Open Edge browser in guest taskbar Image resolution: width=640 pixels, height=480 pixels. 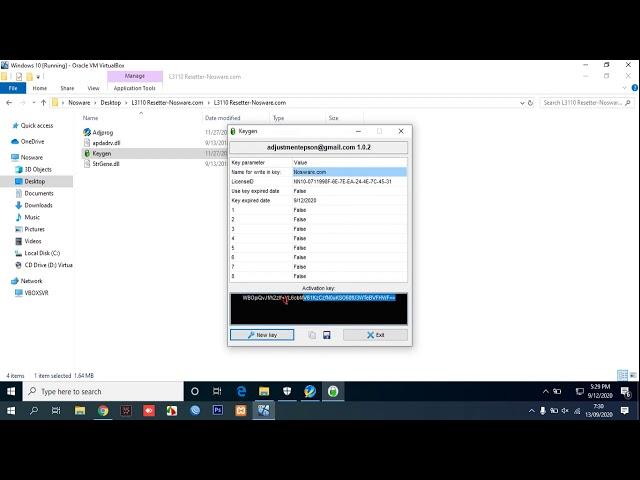click(x=241, y=391)
